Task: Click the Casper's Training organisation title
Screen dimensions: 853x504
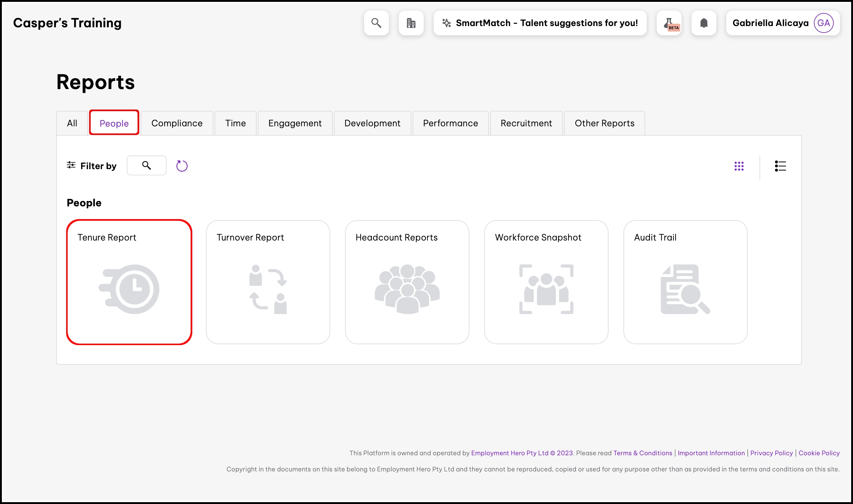Action: [x=67, y=23]
